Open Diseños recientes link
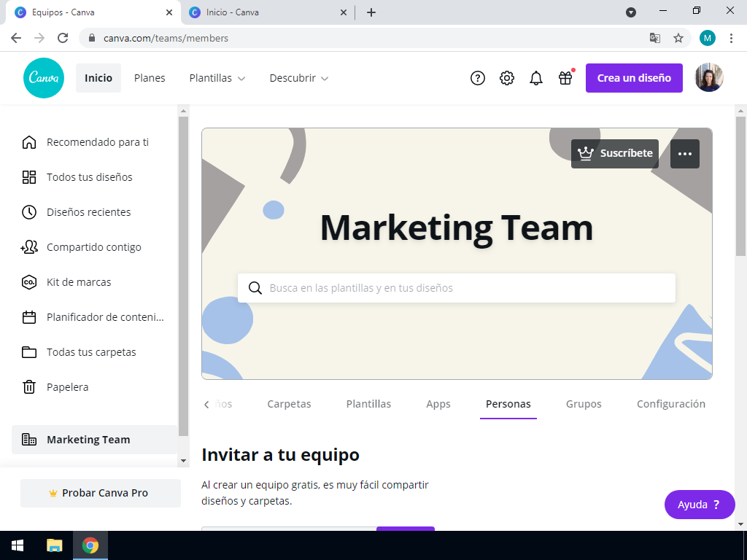 coord(88,212)
